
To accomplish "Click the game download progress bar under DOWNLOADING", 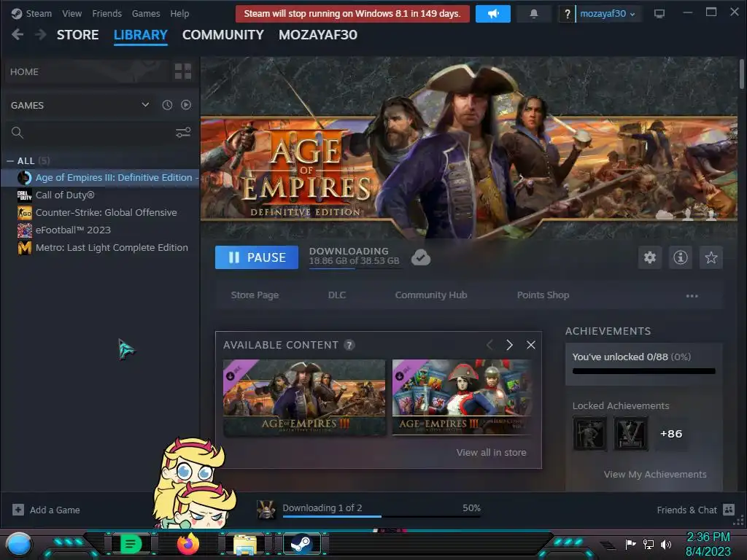I will [355, 268].
